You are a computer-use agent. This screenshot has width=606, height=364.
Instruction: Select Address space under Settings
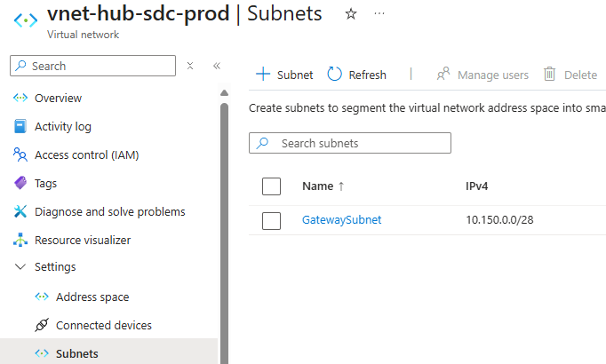coord(92,297)
